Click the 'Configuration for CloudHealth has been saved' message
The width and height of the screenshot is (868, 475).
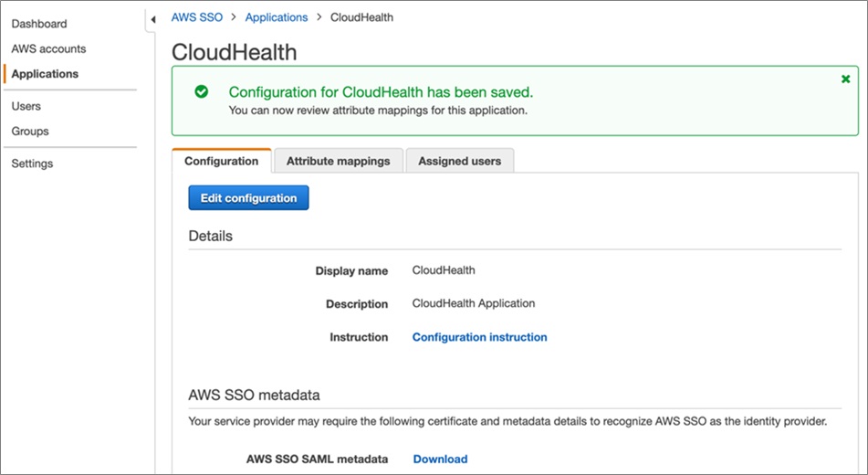coord(381,92)
